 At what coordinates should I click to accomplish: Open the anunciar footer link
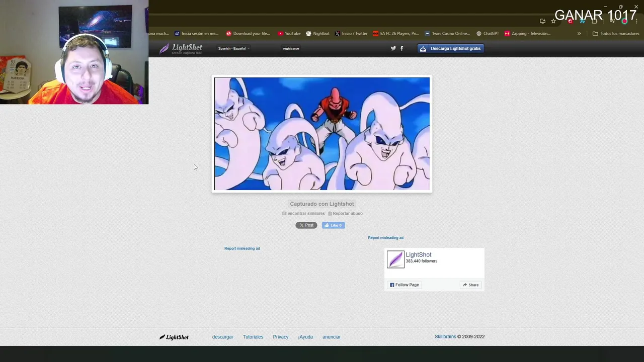332,337
